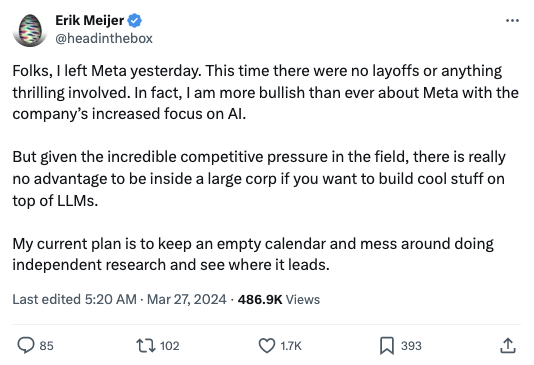Click the blue verified badge
Viewport: 534px width, 365px height.
pyautogui.click(x=135, y=21)
